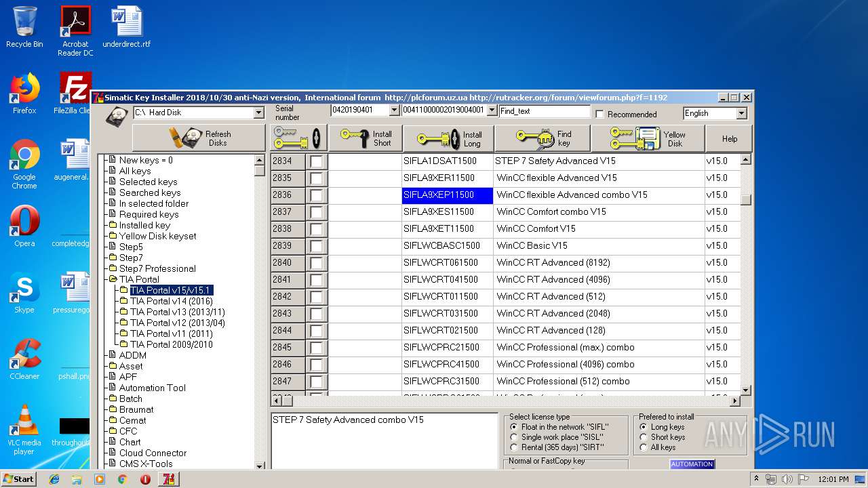Open Skype desktop shortcut

pos(24,293)
